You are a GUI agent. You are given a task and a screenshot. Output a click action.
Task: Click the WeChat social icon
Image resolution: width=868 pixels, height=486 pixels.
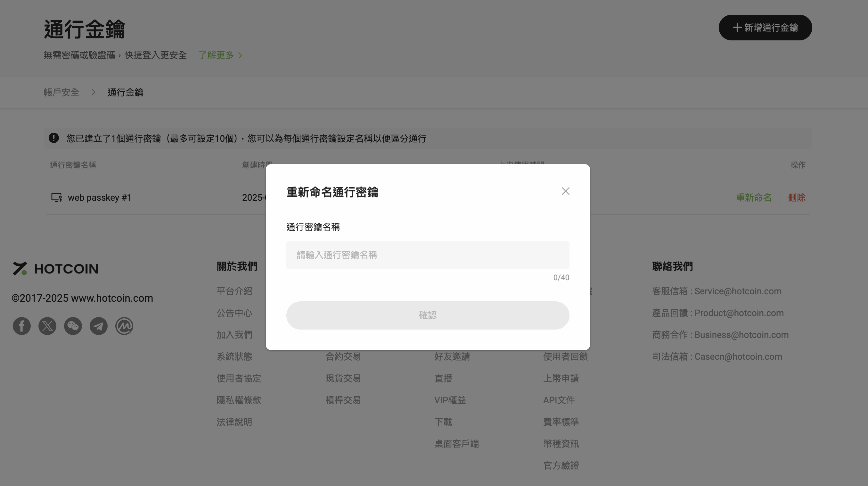(x=73, y=326)
